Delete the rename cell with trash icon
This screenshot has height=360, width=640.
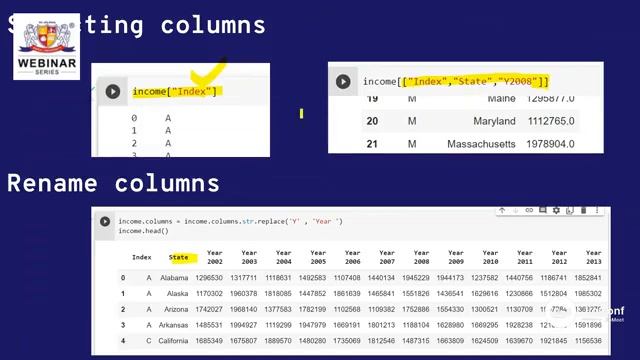584,210
